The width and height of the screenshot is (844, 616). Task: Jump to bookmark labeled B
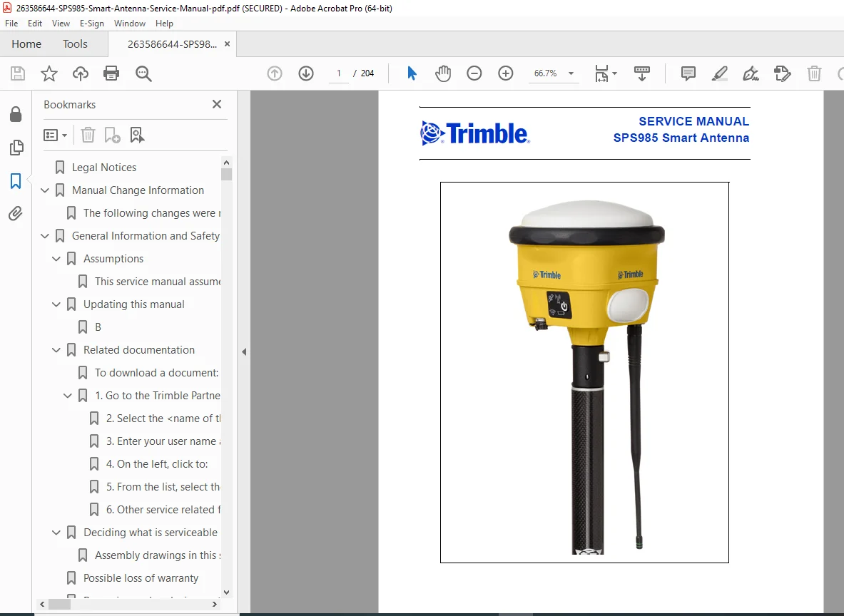(98, 327)
